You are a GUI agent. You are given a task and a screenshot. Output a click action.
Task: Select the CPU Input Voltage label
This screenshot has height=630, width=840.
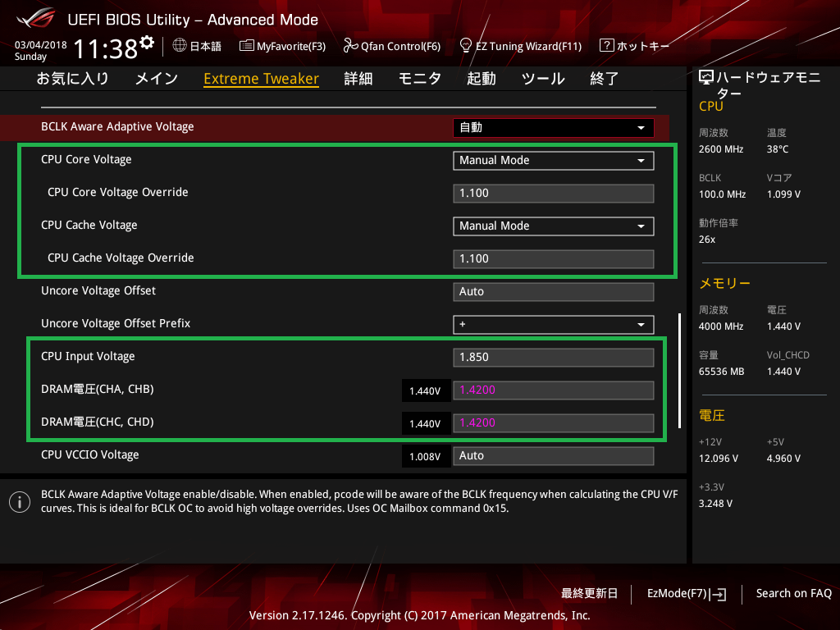pos(88,356)
